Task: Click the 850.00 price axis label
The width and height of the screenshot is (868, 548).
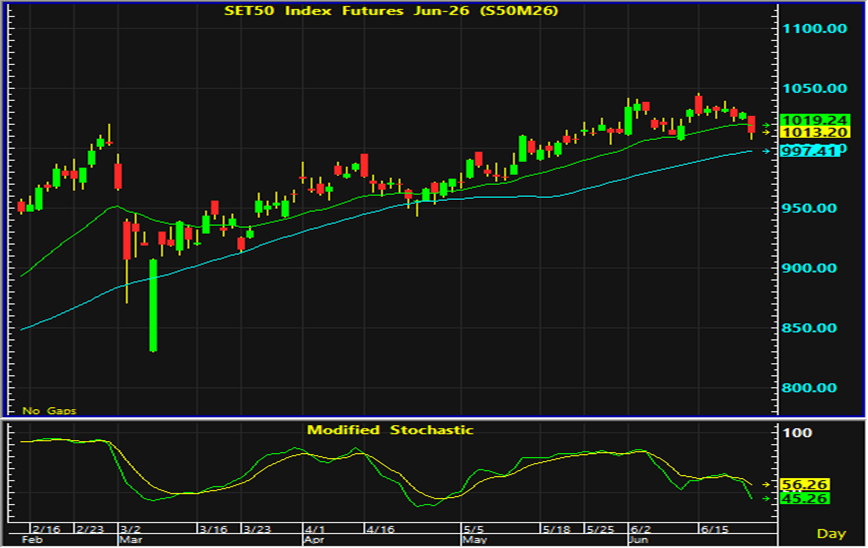Action: click(809, 328)
